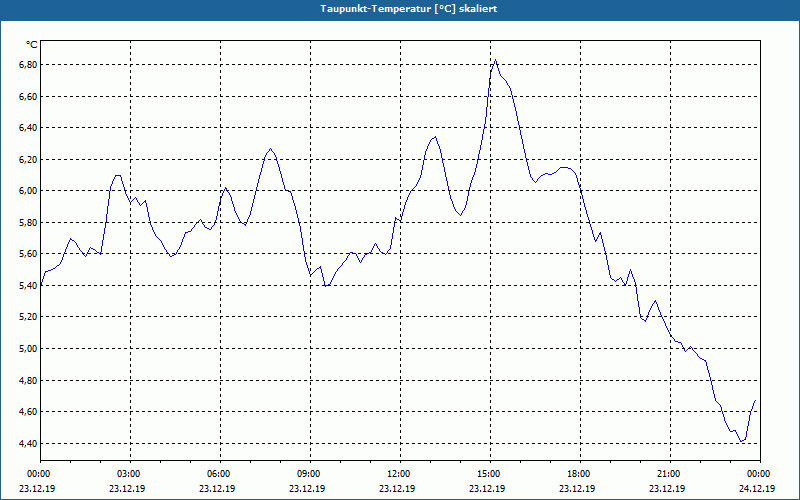Click the 6,80 y-axis label
Screen dimensions: 800x500
(x=28, y=65)
